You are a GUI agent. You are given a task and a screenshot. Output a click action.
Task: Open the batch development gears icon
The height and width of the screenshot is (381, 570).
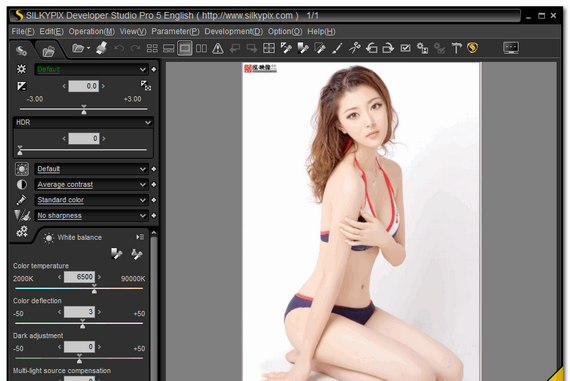422,48
